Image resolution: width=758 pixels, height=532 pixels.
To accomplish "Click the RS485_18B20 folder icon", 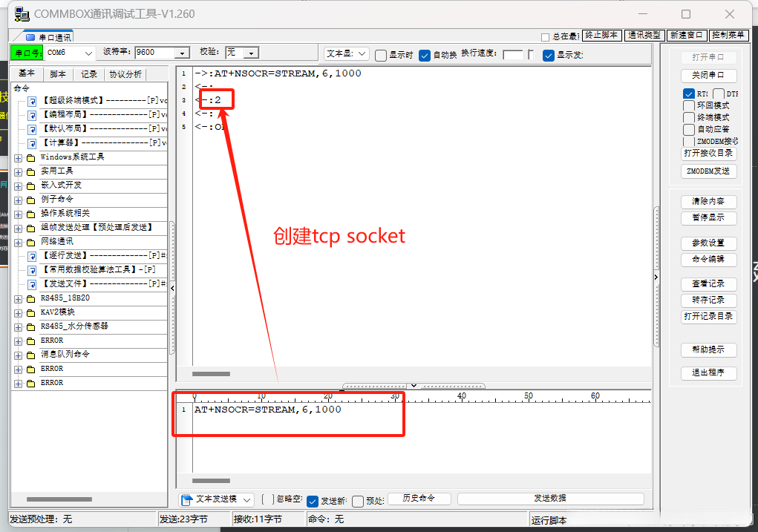I will pos(31,299).
